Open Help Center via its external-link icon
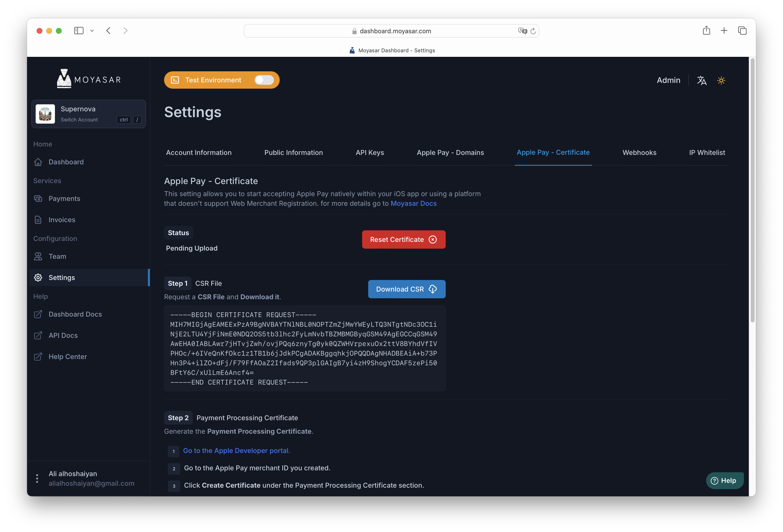783x532 pixels. coord(38,356)
